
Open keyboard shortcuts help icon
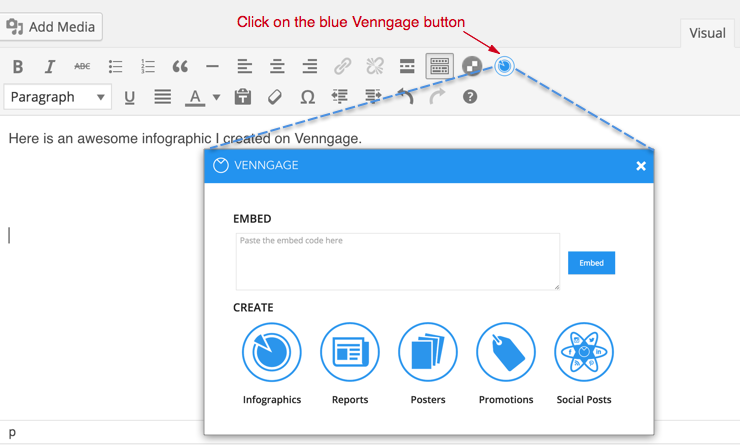click(470, 97)
